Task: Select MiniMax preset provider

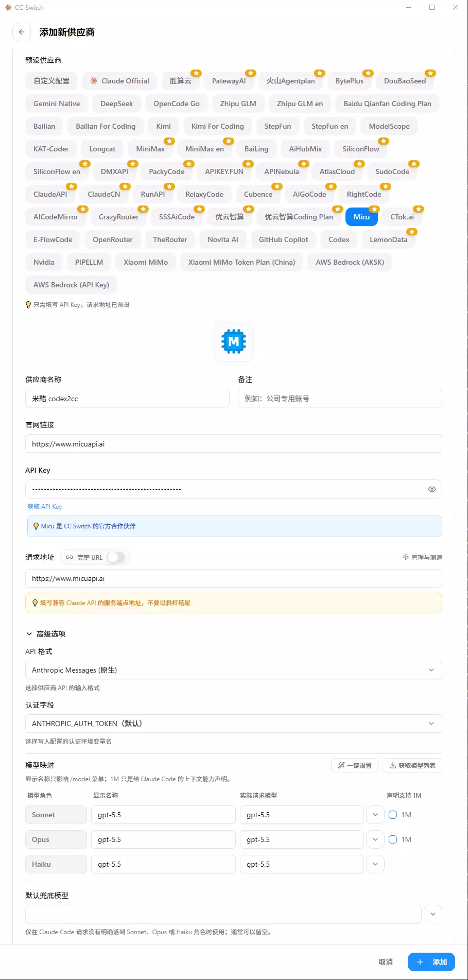Action: (150, 149)
